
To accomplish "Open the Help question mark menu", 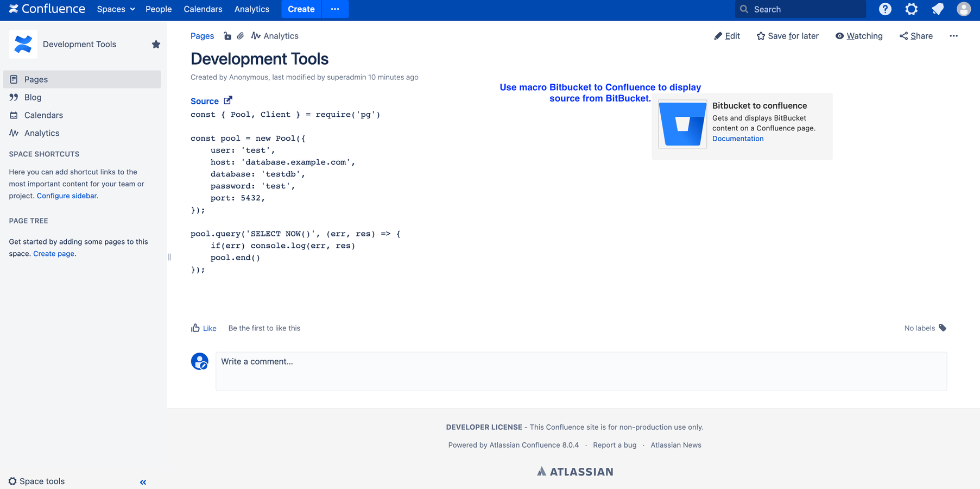I will 885,9.
